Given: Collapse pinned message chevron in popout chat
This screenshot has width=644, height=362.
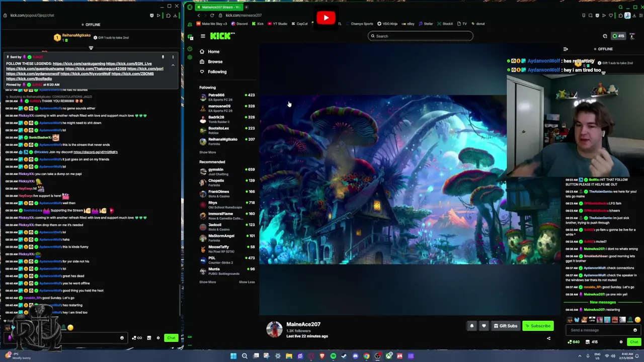Looking at the screenshot, I should [173, 65].
